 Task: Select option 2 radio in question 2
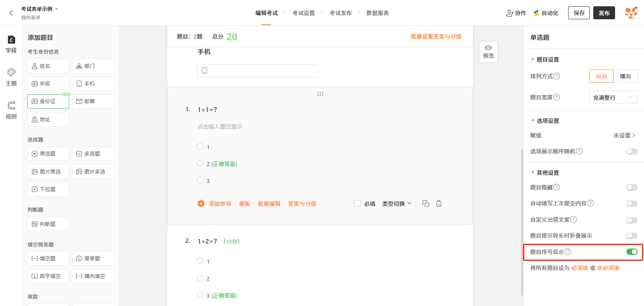[200, 278]
